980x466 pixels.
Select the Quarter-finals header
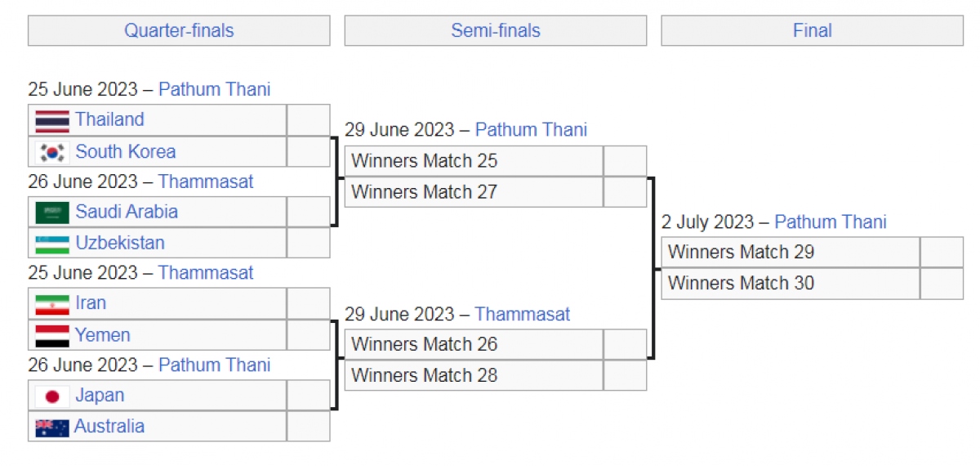(179, 31)
